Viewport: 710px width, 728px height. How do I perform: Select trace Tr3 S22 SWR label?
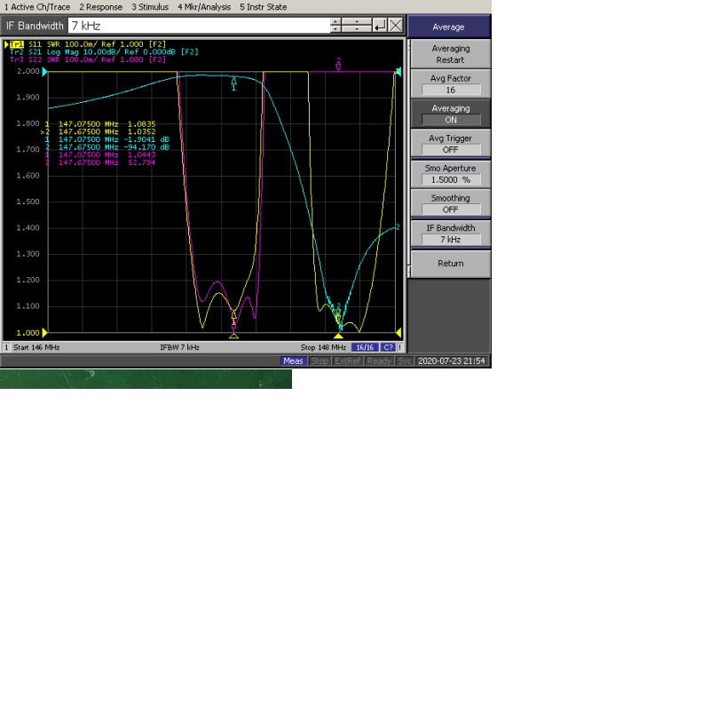click(88, 59)
